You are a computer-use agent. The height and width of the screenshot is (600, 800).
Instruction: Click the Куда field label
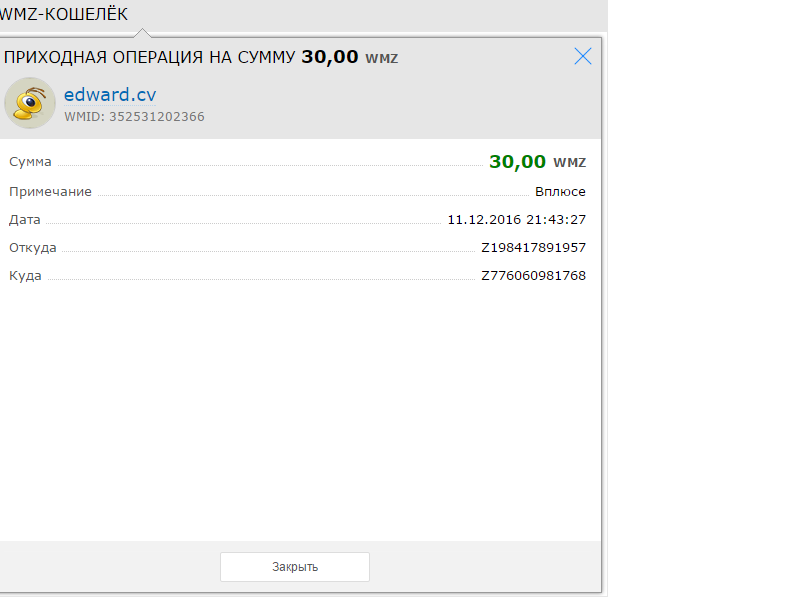pyautogui.click(x=26, y=276)
